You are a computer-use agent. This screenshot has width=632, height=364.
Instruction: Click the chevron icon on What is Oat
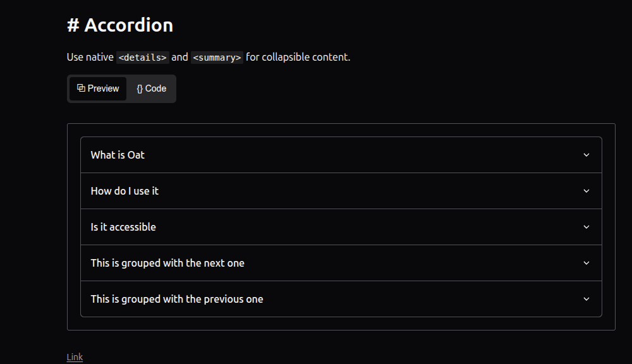pos(586,155)
